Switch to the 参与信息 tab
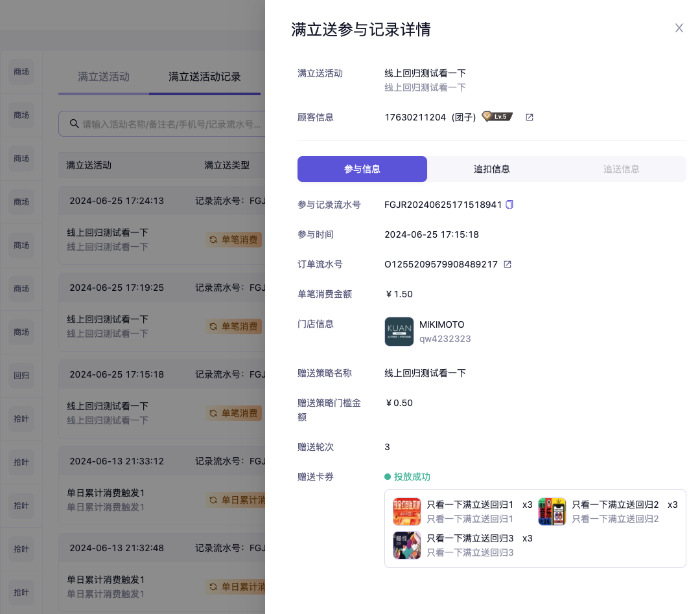This screenshot has width=700, height=614. (x=362, y=169)
